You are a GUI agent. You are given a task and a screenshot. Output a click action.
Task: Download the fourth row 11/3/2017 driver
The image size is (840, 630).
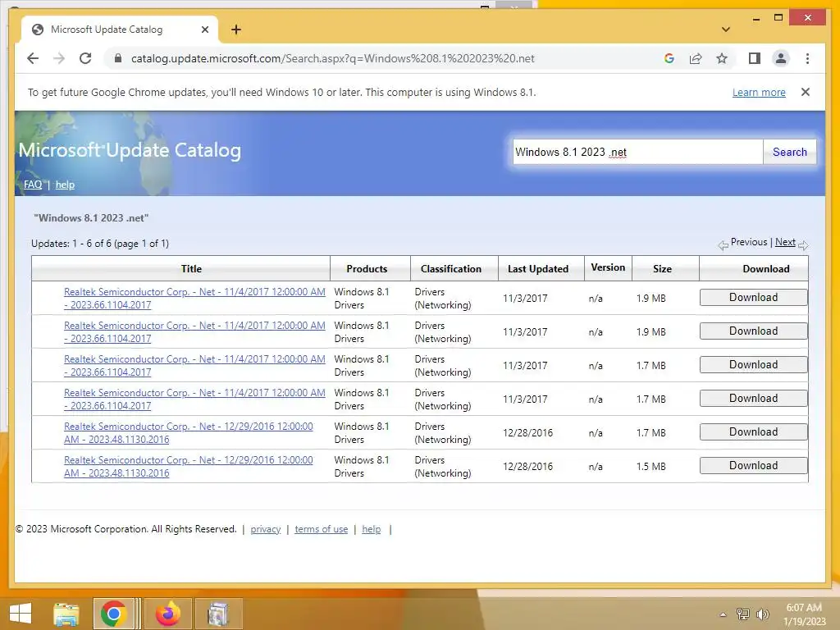[x=753, y=398]
